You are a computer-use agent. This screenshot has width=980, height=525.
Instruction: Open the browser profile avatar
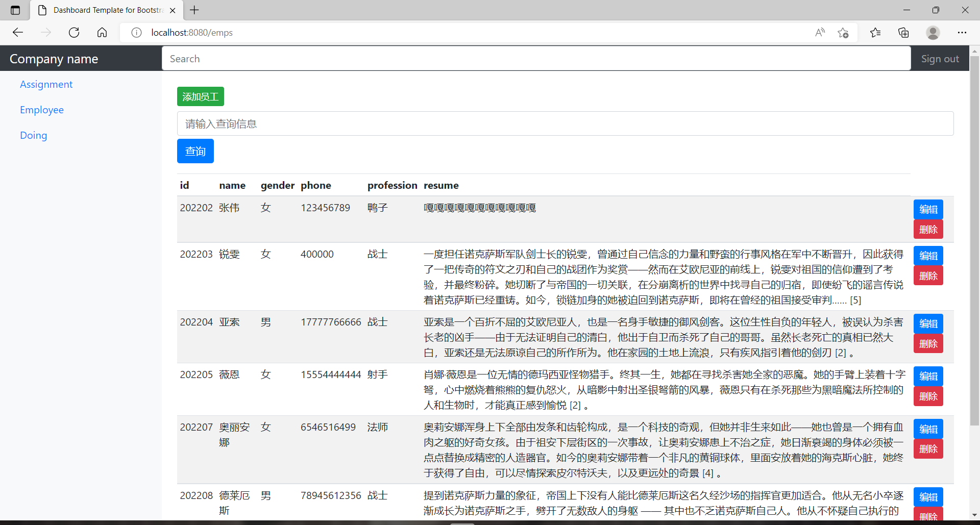click(933, 33)
